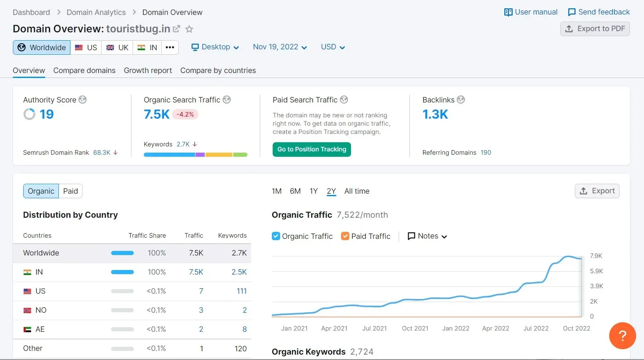644x360 pixels.
Task: Click the blue segment of keywords distribution bar
Action: coord(169,155)
